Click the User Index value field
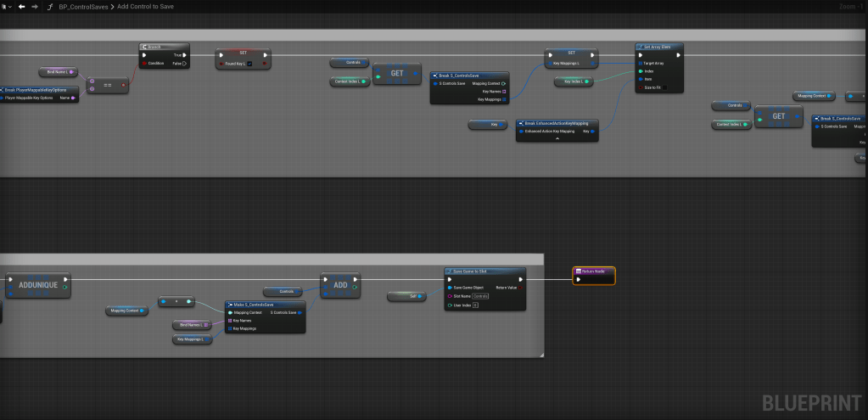The height and width of the screenshot is (420, 868). (x=475, y=304)
